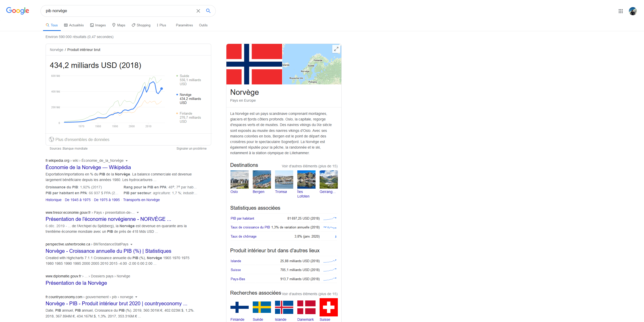Open the Outils options

[203, 25]
